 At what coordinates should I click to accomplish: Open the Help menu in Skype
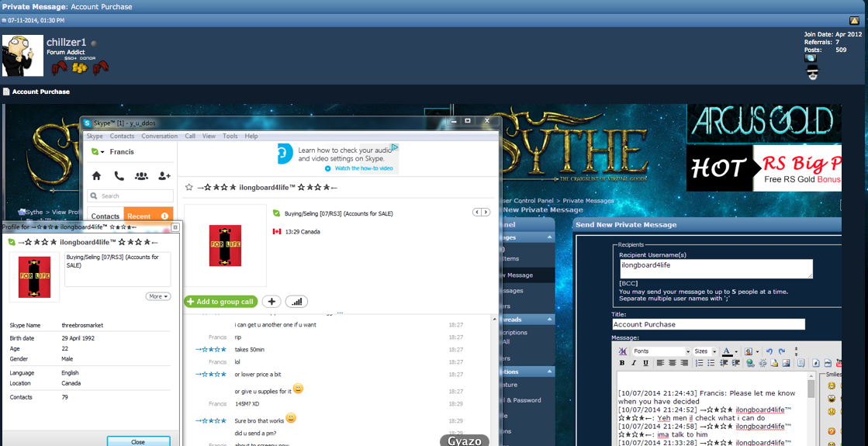click(x=251, y=136)
